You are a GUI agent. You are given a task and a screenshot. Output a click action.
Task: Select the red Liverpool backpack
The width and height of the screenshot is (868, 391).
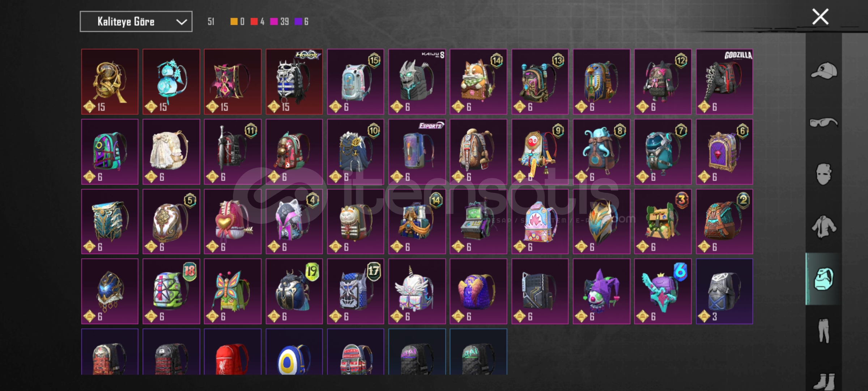coord(233,352)
